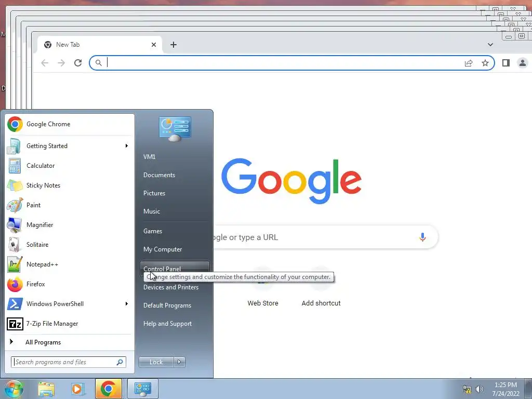Image resolution: width=532 pixels, height=399 pixels.
Task: Open Windows Media Player from the taskbar
Action: 77,389
